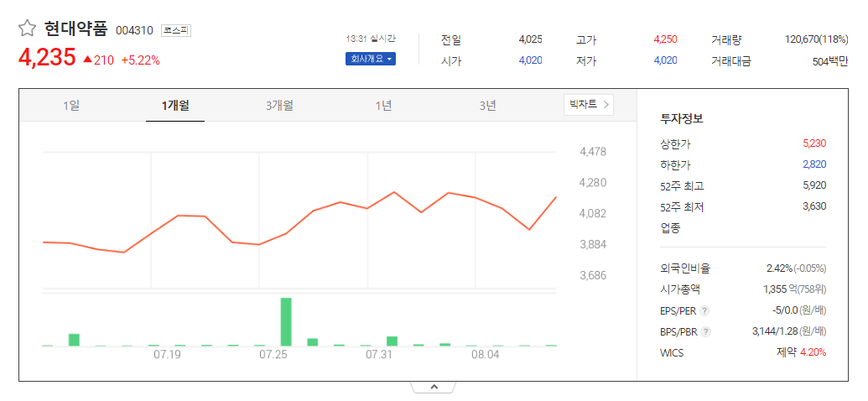Switch chart to 3년 tab
Image resolution: width=868 pixels, height=401 pixels.
487,105
